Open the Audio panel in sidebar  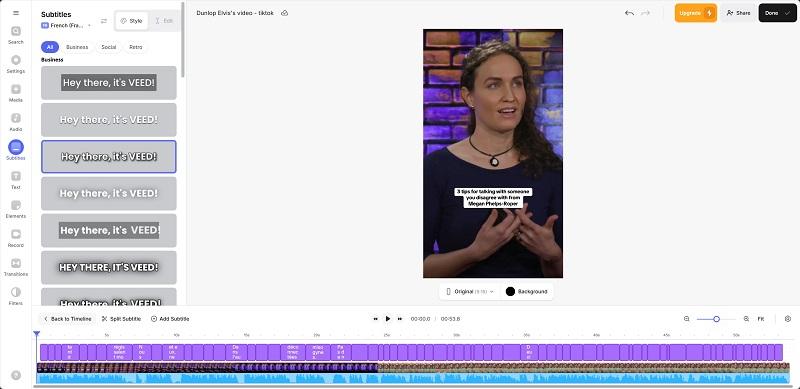tap(16, 123)
